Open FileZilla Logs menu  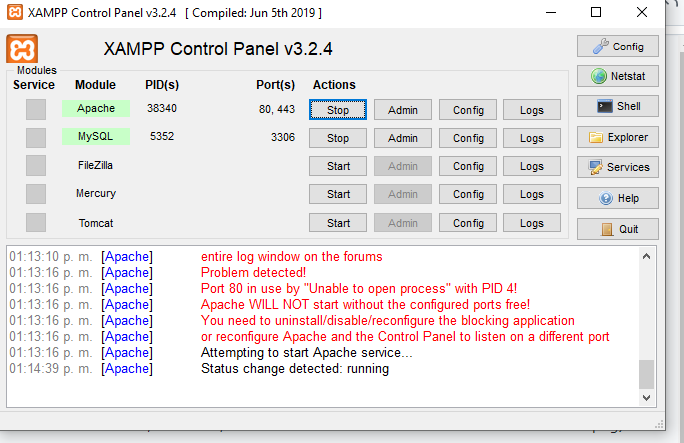532,166
